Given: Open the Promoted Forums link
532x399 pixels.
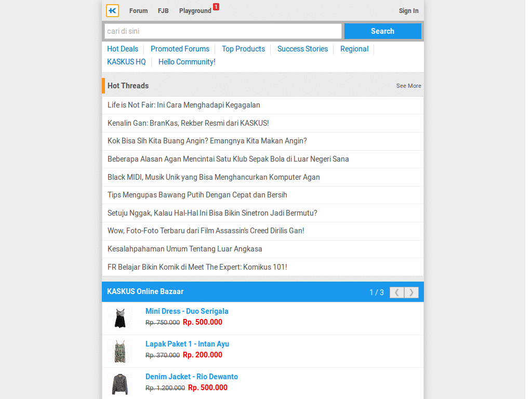Looking at the screenshot, I should [180, 49].
